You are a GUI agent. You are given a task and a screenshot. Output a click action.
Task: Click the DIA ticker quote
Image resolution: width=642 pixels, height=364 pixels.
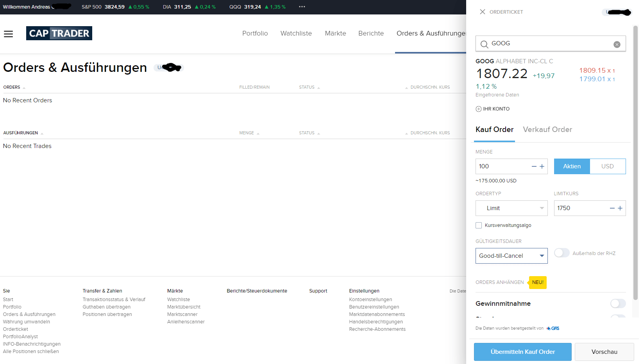[x=189, y=7]
